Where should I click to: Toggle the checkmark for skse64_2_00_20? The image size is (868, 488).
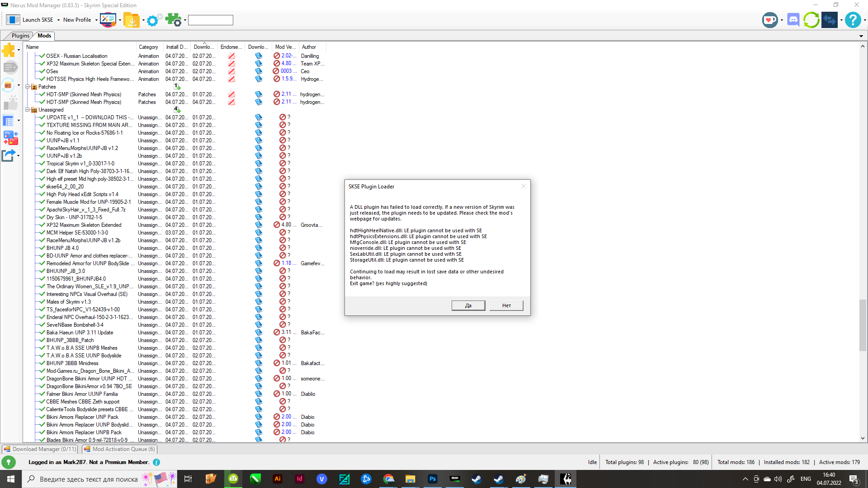click(x=42, y=187)
